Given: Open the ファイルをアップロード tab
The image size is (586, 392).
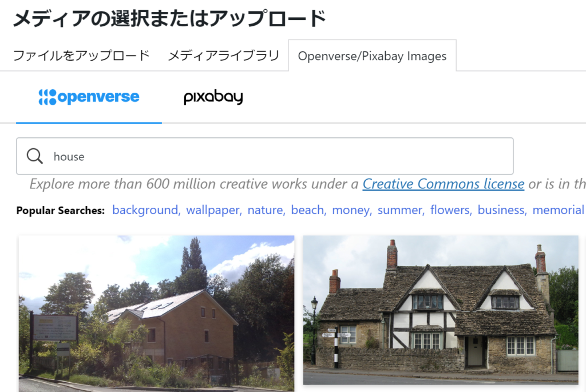Looking at the screenshot, I should tap(81, 56).
